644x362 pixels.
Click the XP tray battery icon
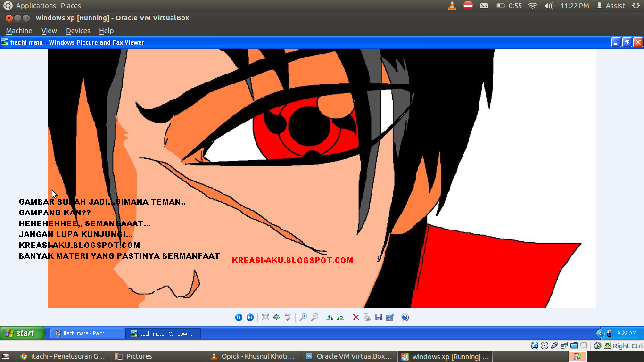click(x=609, y=333)
